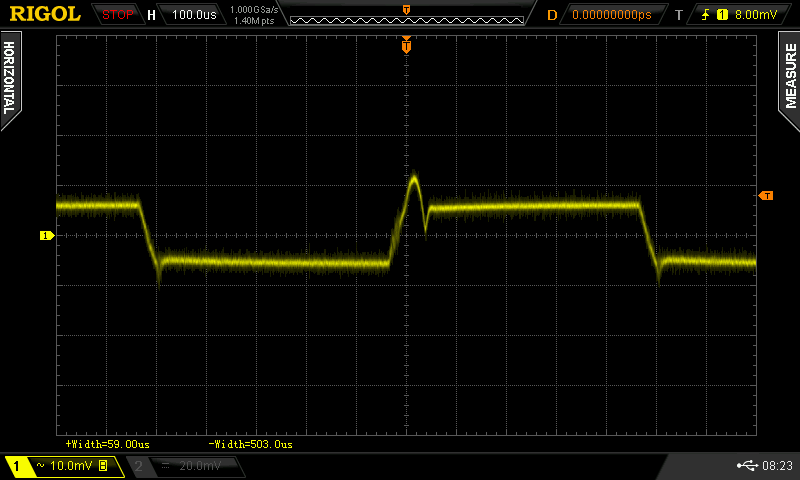This screenshot has height=480, width=800.
Task: Click the RIGOL logo
Action: tap(45, 14)
